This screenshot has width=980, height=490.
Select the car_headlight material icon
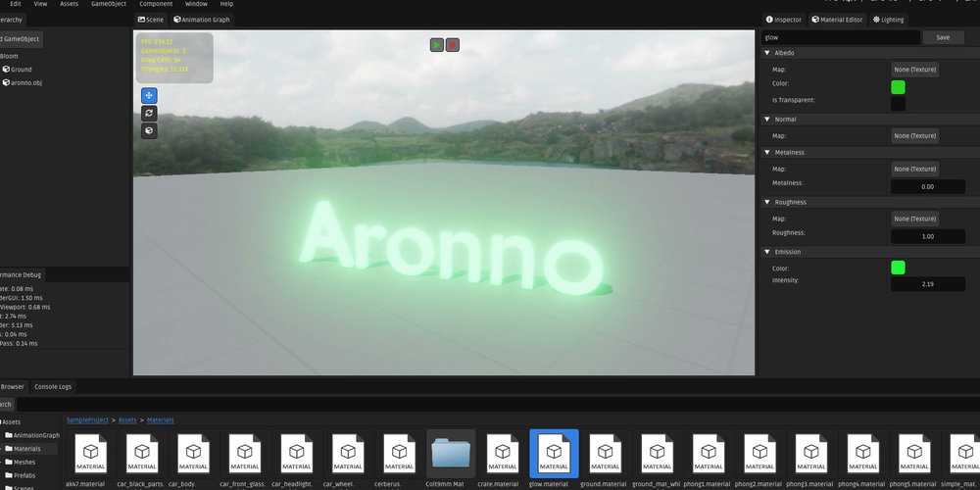point(296,454)
